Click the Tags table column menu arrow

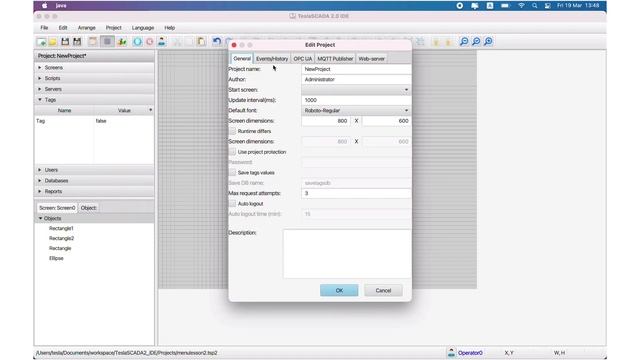click(x=151, y=110)
